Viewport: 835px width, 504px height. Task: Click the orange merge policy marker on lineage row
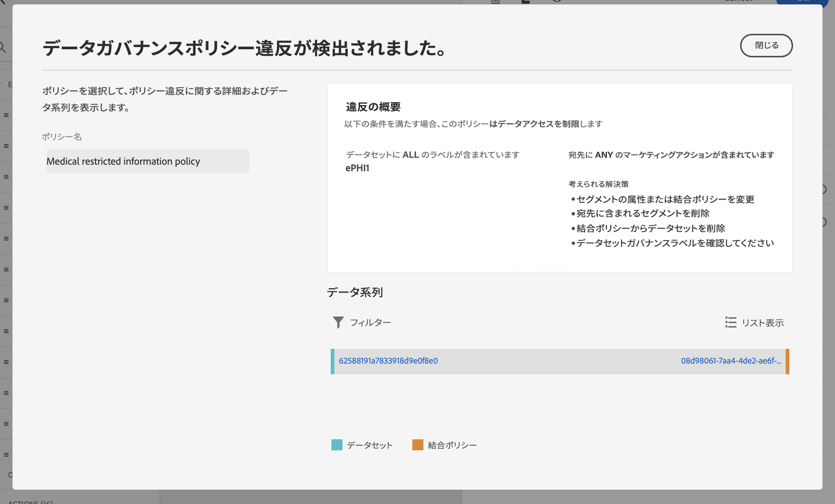(788, 361)
